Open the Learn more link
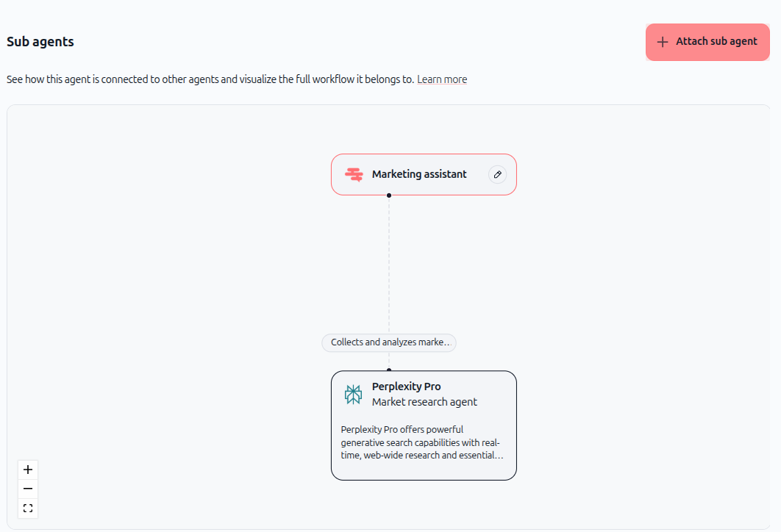The width and height of the screenshot is (781, 532). click(442, 79)
